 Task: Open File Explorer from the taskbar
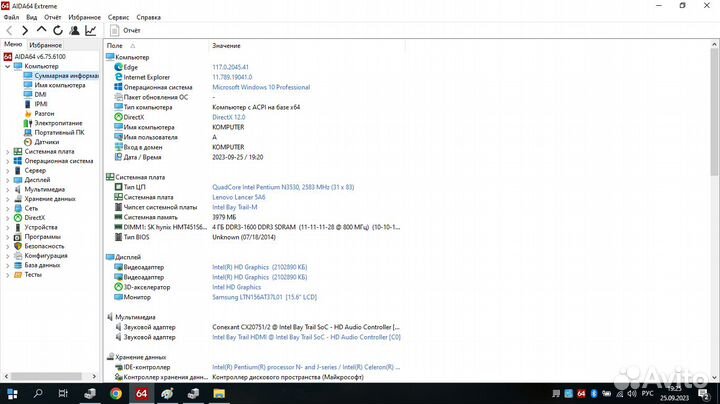pos(219,393)
